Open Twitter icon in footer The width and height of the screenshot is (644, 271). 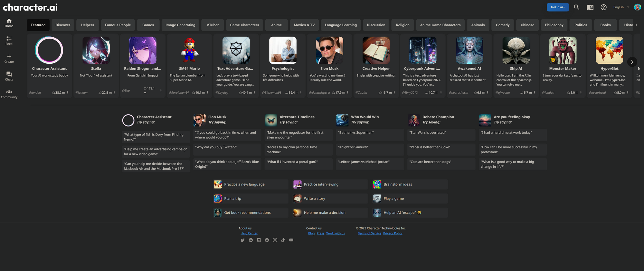242,240
